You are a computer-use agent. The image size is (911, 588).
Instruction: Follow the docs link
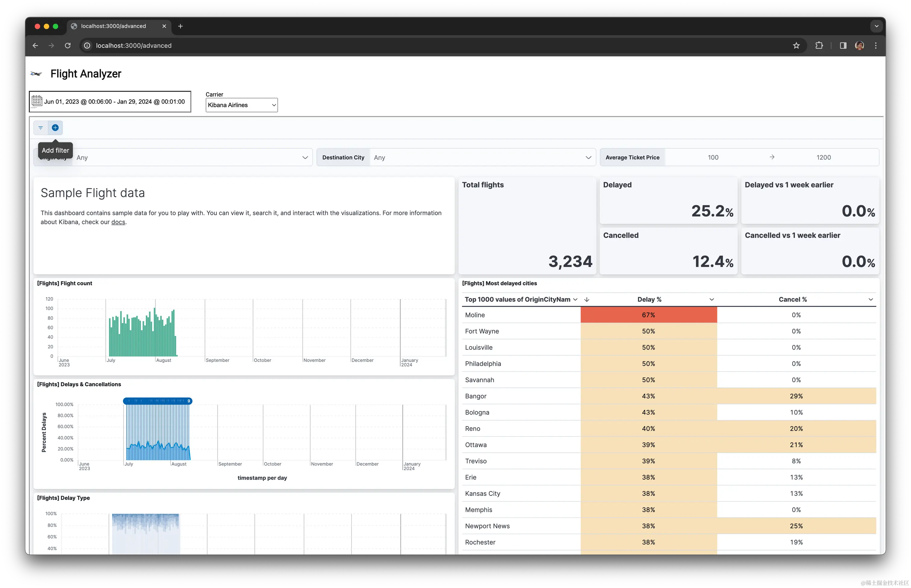click(x=118, y=222)
